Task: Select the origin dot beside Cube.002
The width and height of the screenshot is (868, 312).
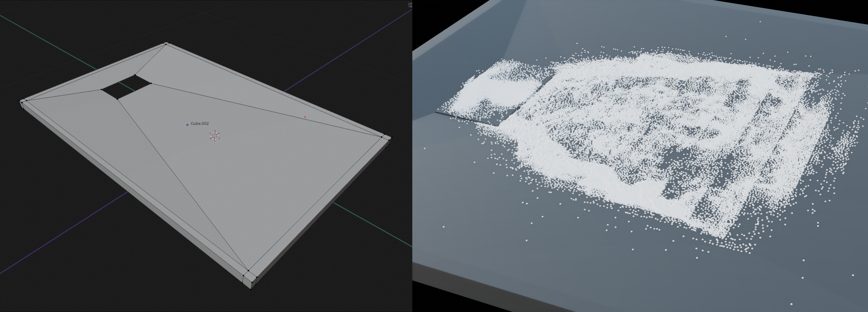Action: [x=187, y=125]
